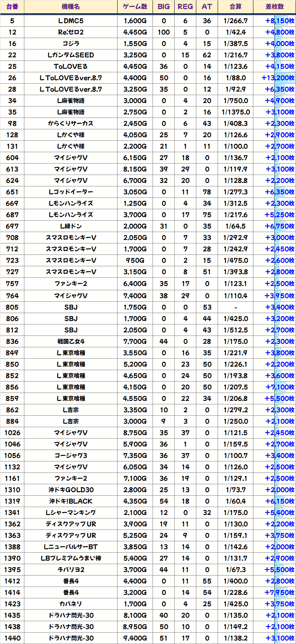
Task: Select the 戦国乙女4 machine name
Action: click(x=71, y=341)
